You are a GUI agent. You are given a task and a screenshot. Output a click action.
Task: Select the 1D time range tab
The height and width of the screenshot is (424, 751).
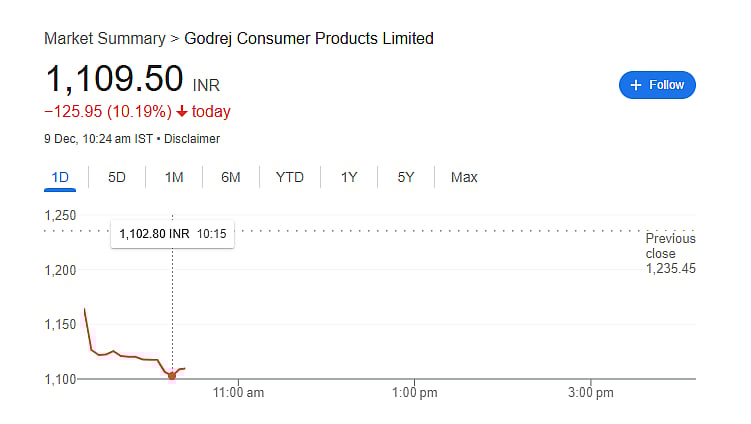point(60,177)
